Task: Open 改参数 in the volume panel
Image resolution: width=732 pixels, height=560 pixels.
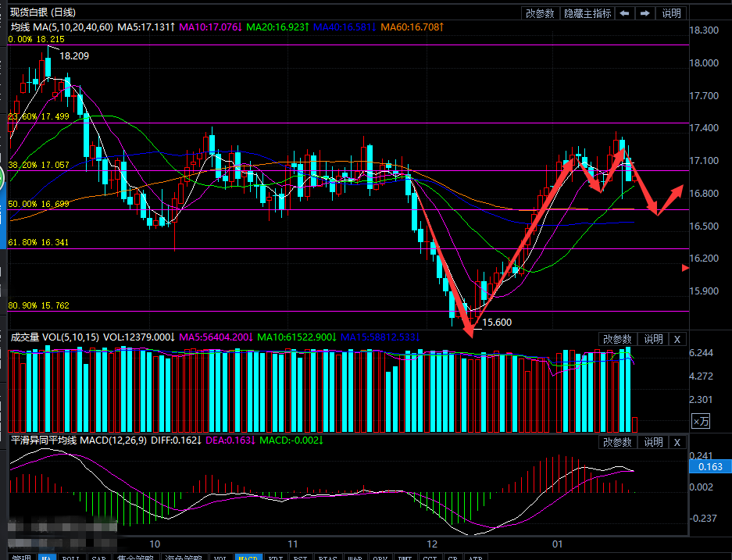Action: click(617, 339)
